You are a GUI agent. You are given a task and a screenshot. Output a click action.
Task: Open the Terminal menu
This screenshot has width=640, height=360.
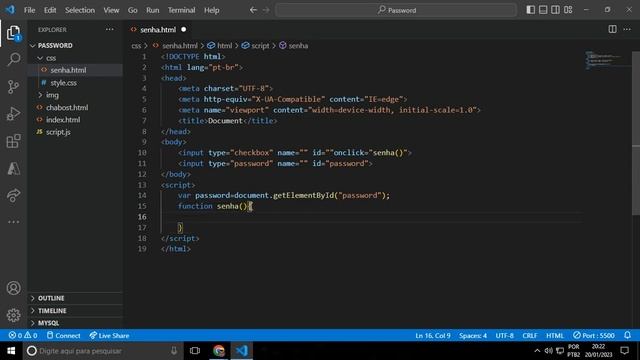(x=181, y=10)
